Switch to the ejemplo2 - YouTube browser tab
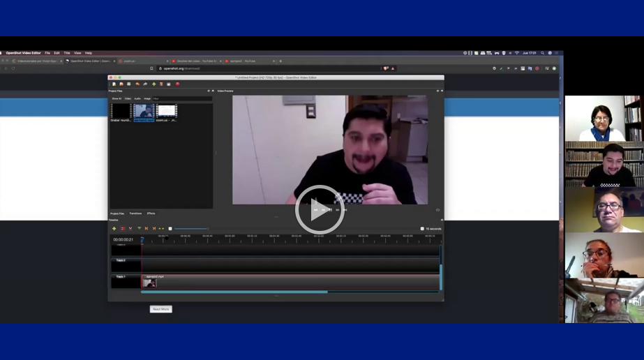 (x=249, y=61)
